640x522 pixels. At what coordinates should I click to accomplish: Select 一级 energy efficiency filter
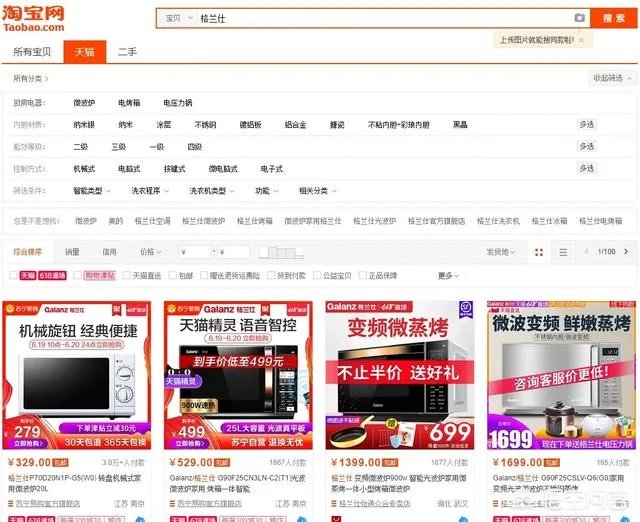(157, 147)
